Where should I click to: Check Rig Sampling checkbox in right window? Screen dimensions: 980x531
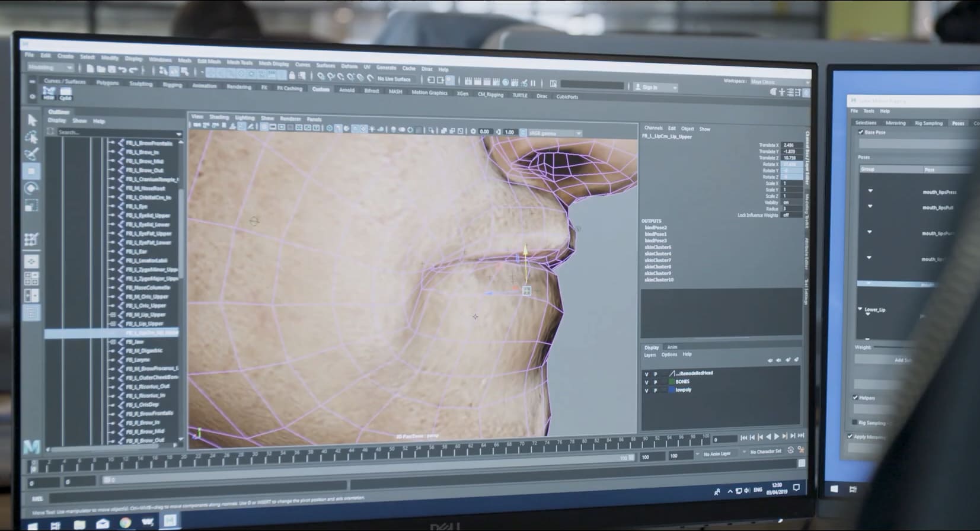click(x=854, y=423)
